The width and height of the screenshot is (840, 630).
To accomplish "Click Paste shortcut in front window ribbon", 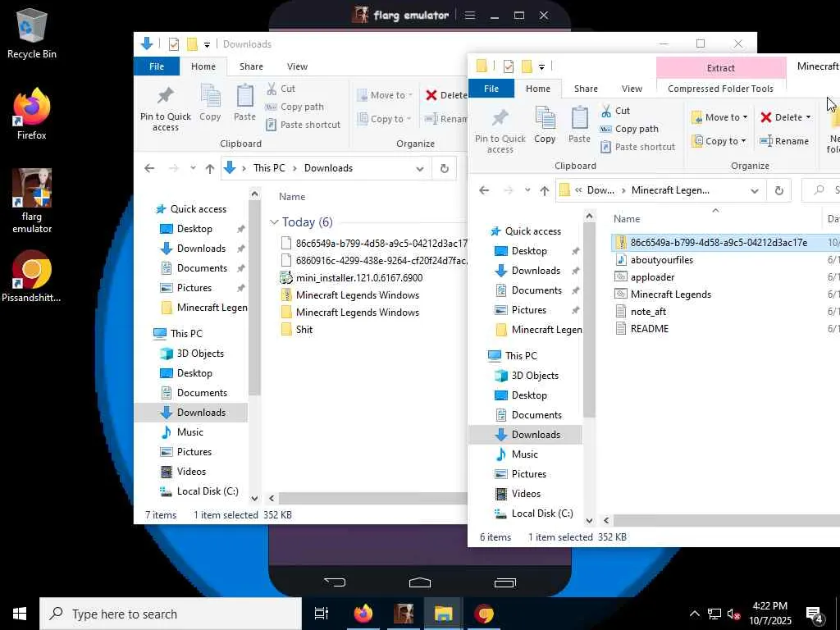I will [x=637, y=147].
